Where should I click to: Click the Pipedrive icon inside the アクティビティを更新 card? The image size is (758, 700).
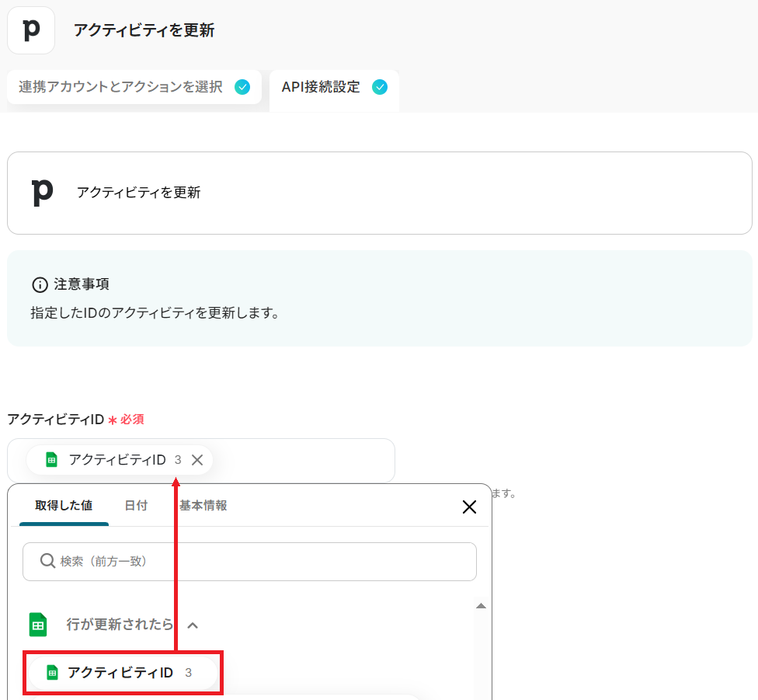(x=43, y=192)
